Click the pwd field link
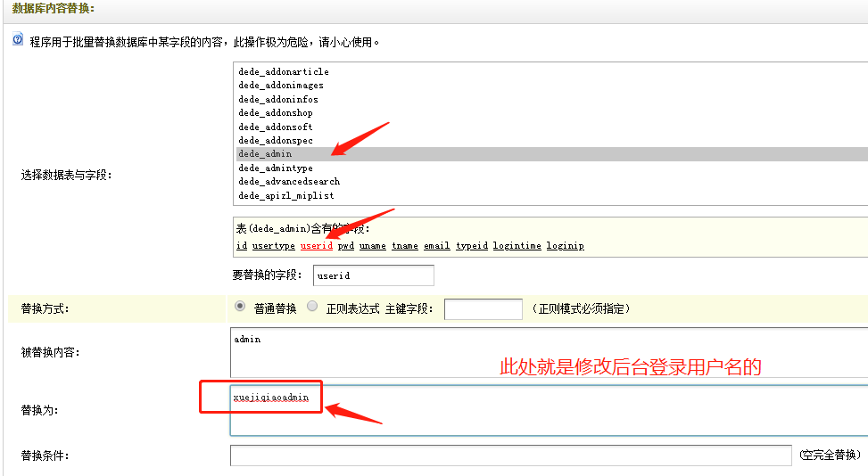Image resolution: width=868 pixels, height=476 pixels. point(345,246)
